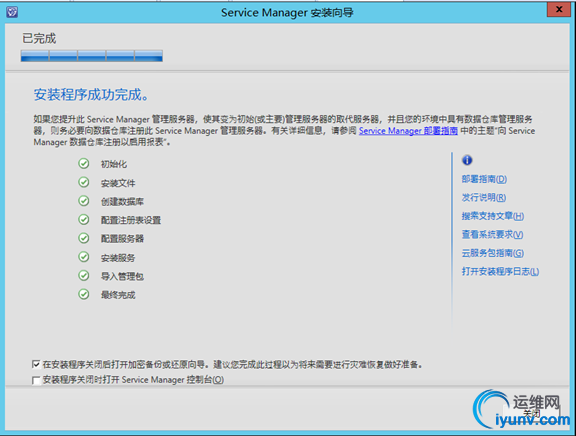This screenshot has width=576, height=436.
Task: Open 查看系统要求(V) link
Action: [492, 234]
